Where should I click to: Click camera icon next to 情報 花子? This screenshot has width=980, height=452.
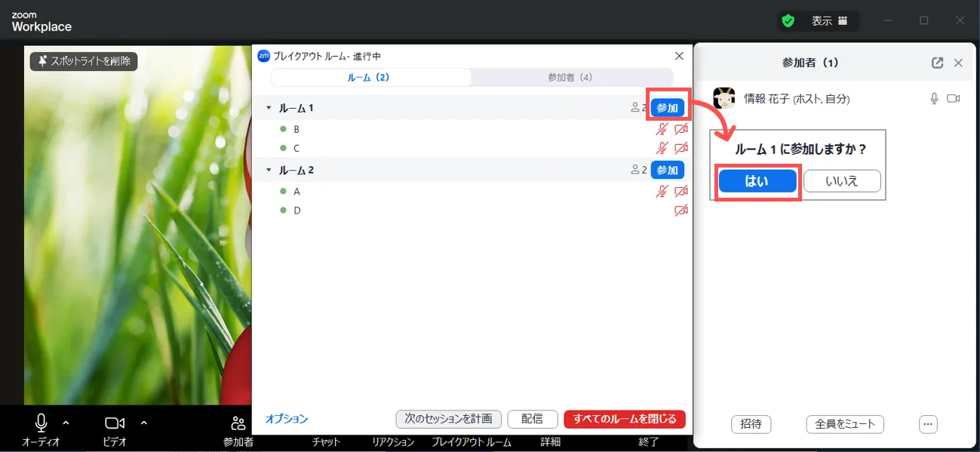coord(954,99)
